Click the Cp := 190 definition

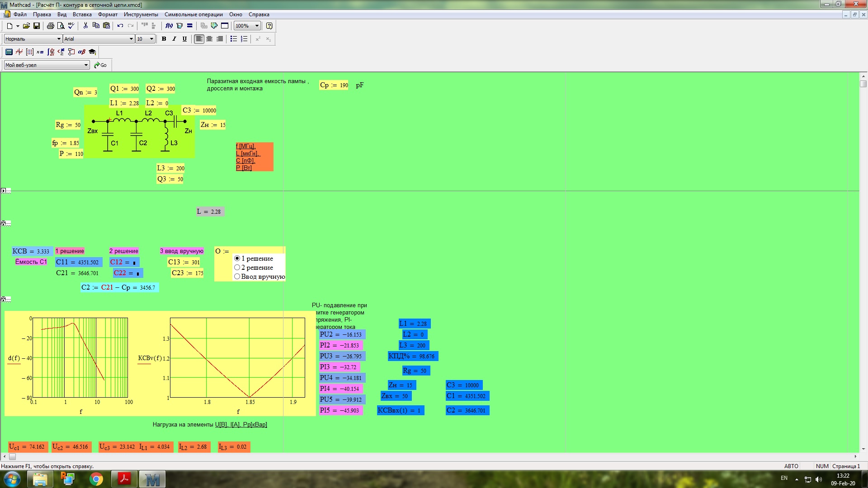pyautogui.click(x=334, y=85)
